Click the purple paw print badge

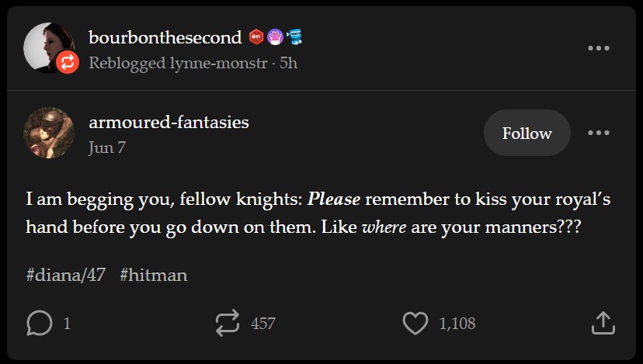pos(274,36)
